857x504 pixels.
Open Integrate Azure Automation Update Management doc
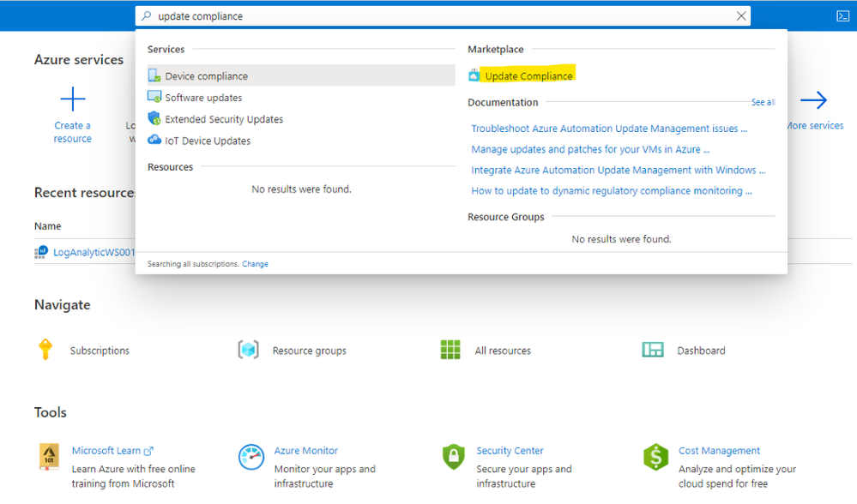pos(619,170)
